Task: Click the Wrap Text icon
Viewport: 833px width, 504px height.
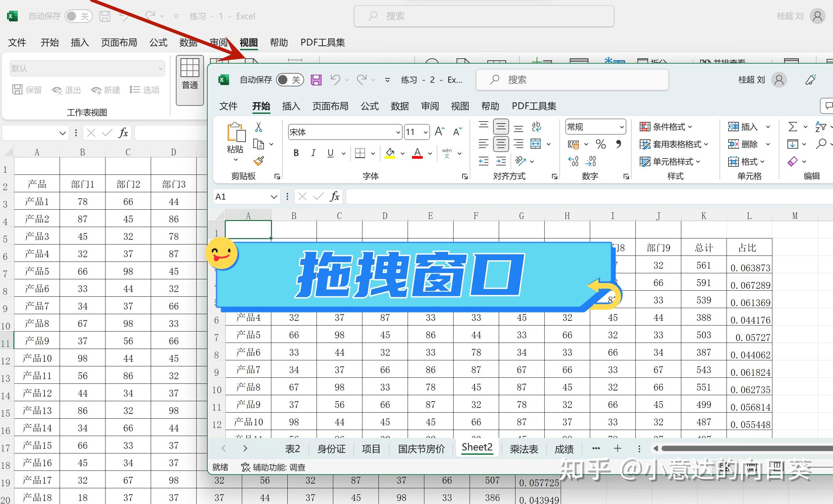Action: (537, 127)
